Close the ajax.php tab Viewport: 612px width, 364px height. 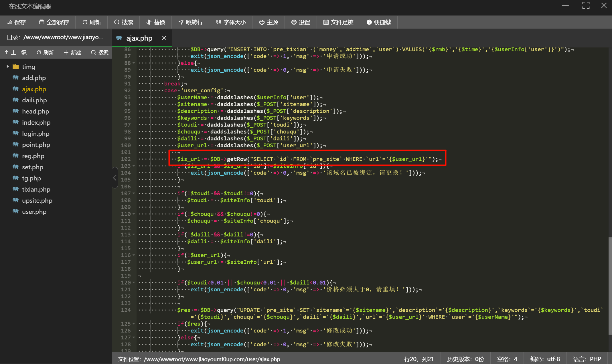tap(164, 38)
